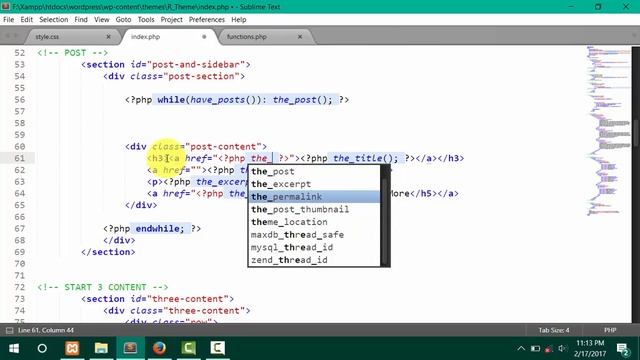
Task: Choose theme_location autocomplete suggestion
Action: 314,222
